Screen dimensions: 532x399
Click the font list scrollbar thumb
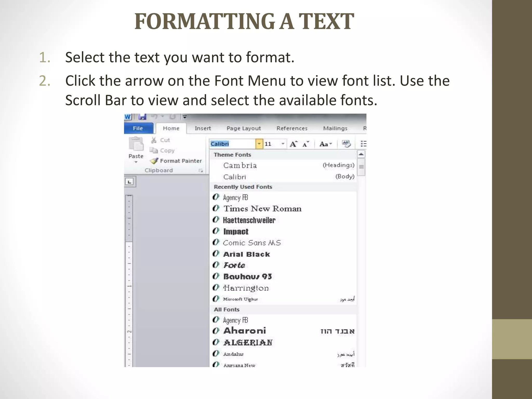pyautogui.click(x=361, y=167)
